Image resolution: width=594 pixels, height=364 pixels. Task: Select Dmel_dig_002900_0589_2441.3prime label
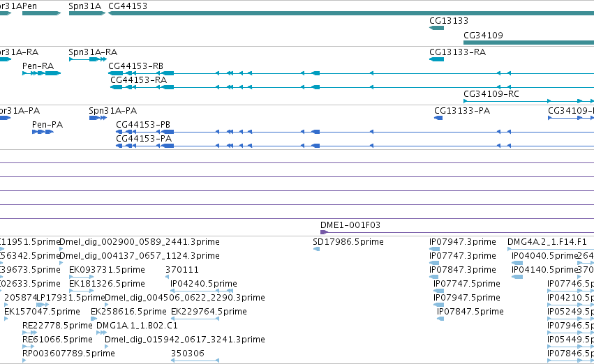140,242
